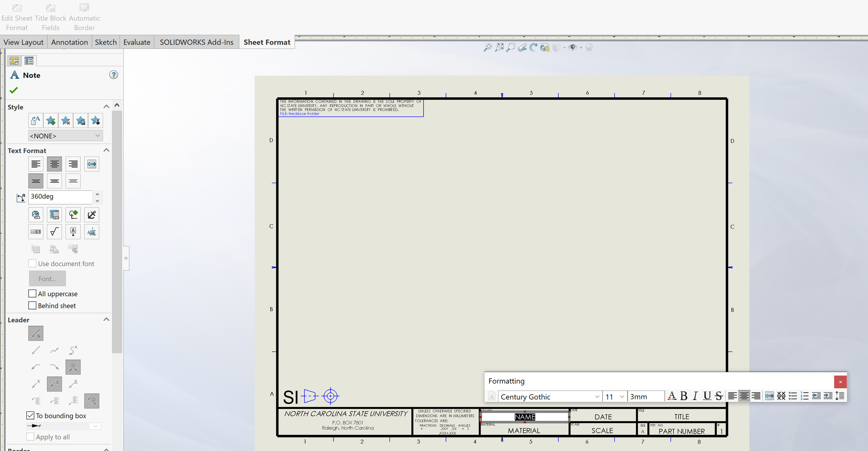Enable the Use document font checkbox
Image resolution: width=868 pixels, height=451 pixels.
coord(33,264)
